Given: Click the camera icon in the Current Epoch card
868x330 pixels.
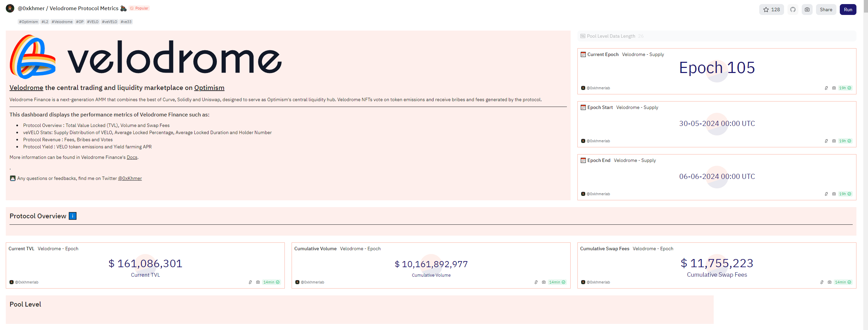Looking at the screenshot, I should click(834, 88).
